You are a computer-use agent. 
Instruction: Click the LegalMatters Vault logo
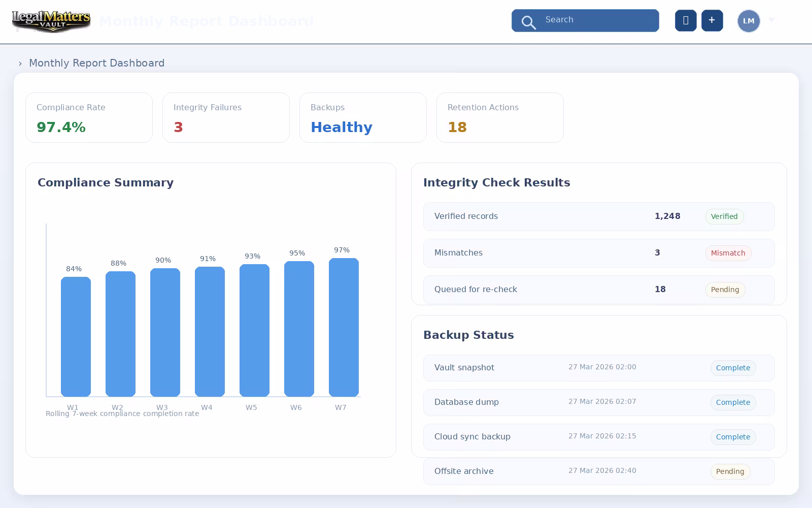pos(51,21)
